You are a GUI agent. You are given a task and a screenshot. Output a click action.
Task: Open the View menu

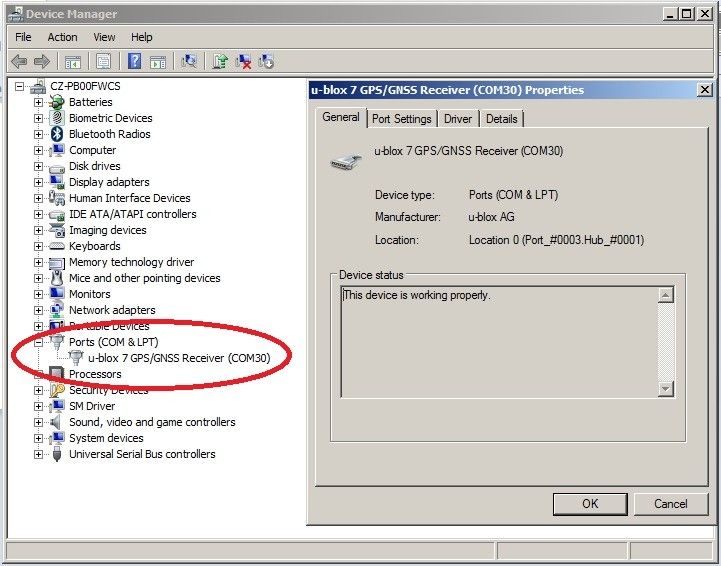104,37
